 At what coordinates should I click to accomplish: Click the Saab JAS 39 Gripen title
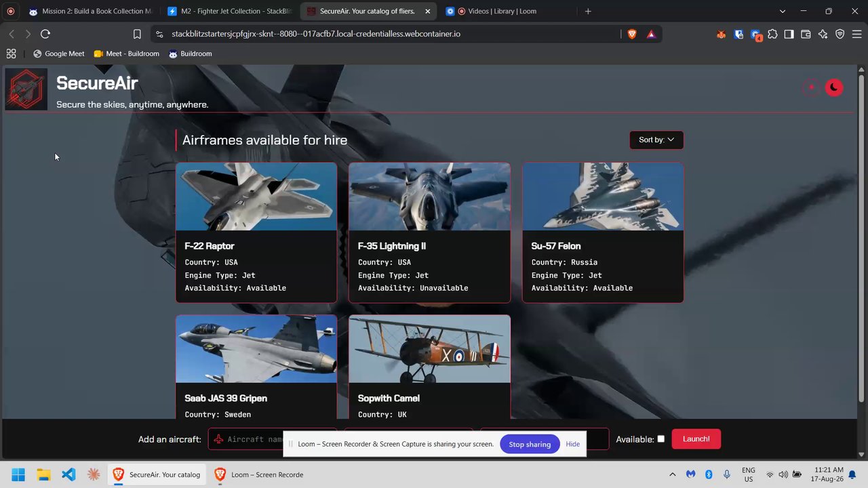pos(226,399)
